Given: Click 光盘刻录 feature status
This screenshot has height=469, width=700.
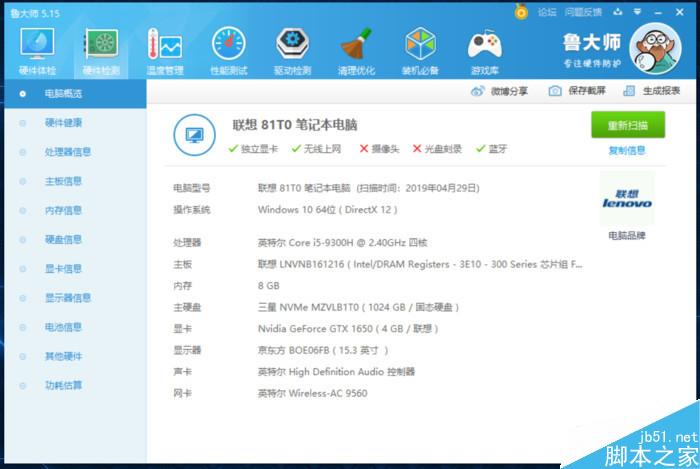Looking at the screenshot, I should [437, 149].
